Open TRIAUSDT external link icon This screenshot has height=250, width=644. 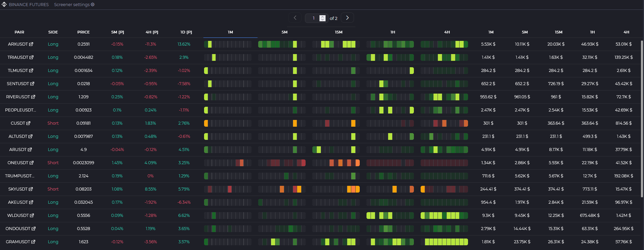31,57
